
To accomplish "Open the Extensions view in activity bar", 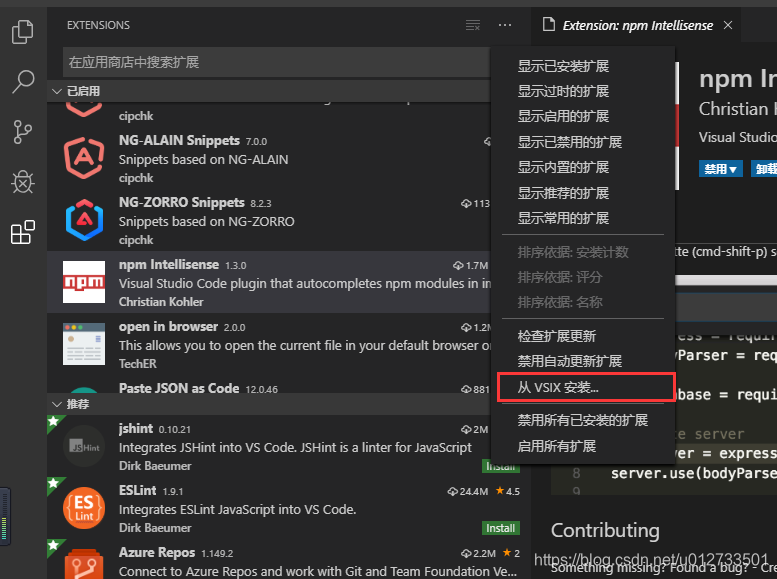I will coord(23,232).
